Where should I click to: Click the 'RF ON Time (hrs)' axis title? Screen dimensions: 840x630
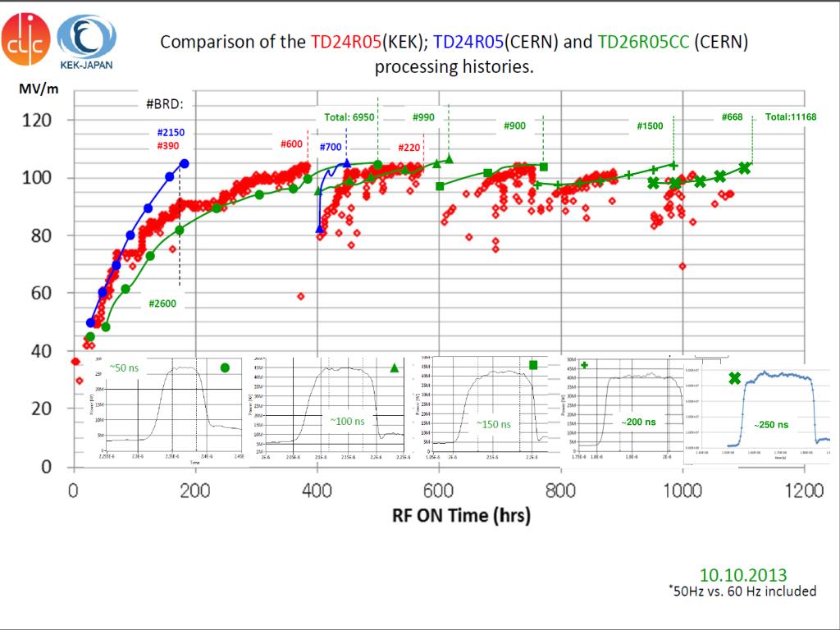pos(461,515)
